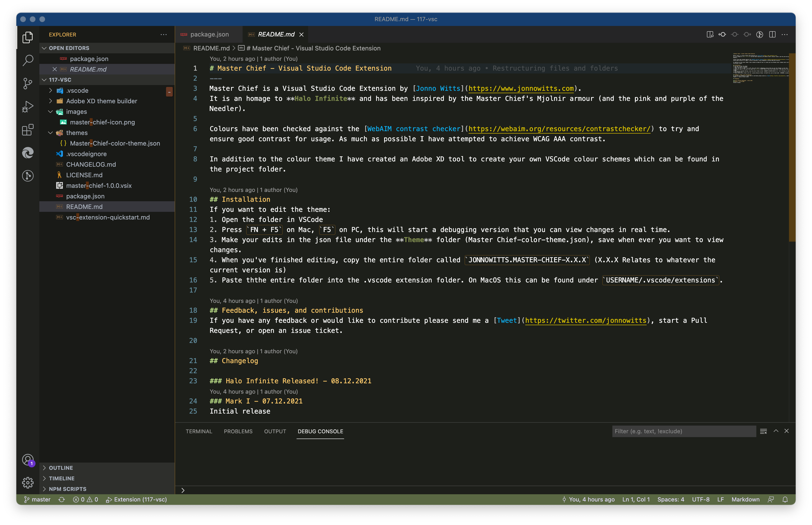The image size is (812, 525).
Task: Clear the debug console output
Action: click(x=763, y=431)
